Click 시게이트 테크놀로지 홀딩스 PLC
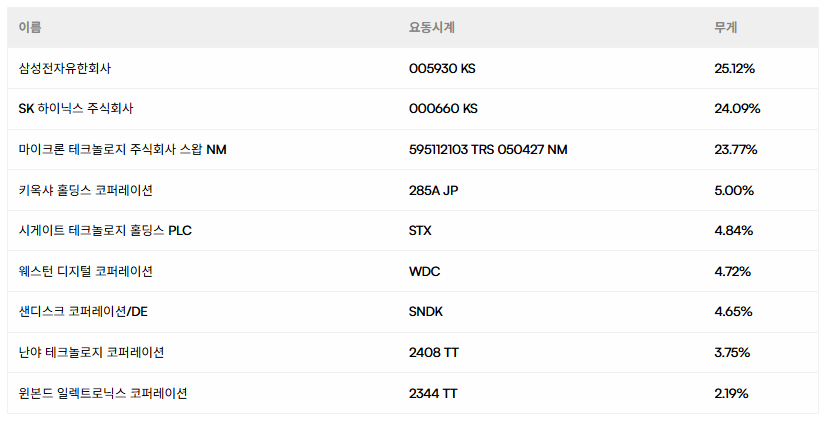The image size is (823, 422). (105, 231)
